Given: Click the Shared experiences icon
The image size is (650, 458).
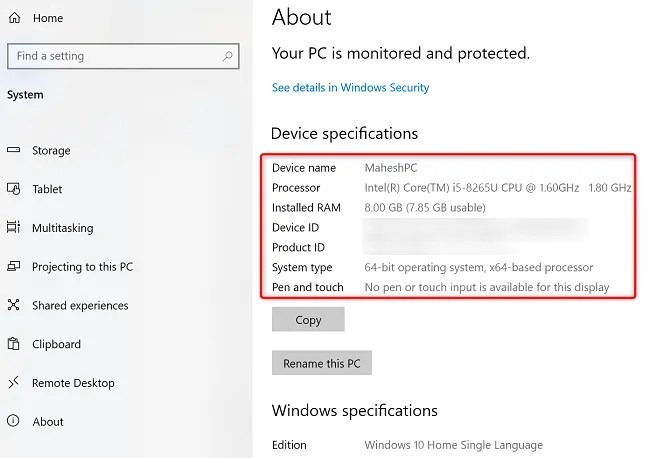Looking at the screenshot, I should pos(14,306).
